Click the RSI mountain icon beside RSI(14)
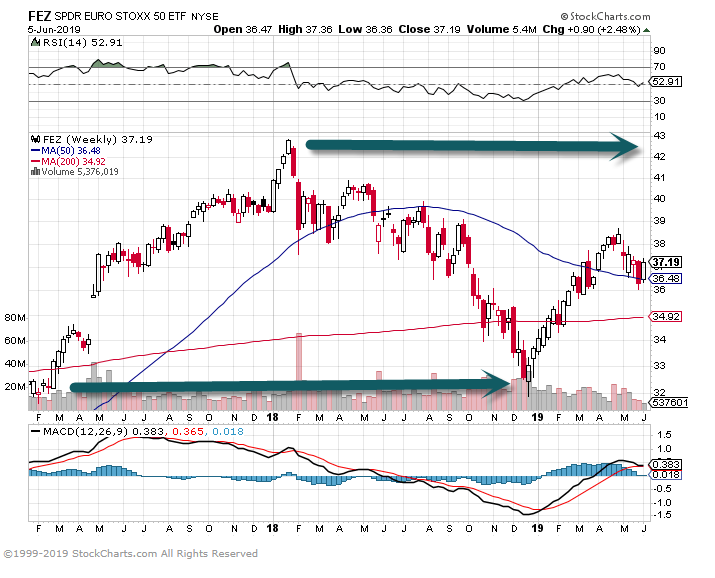This screenshot has height=578, width=715. [x=35, y=42]
